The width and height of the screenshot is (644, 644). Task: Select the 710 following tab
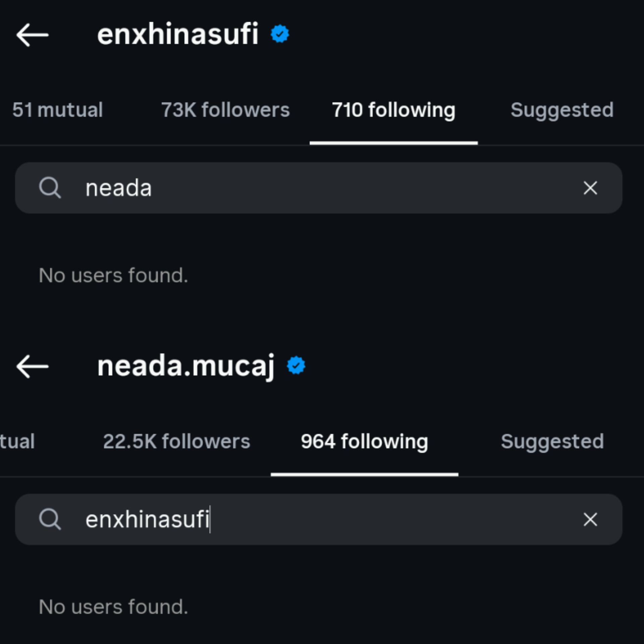(393, 110)
